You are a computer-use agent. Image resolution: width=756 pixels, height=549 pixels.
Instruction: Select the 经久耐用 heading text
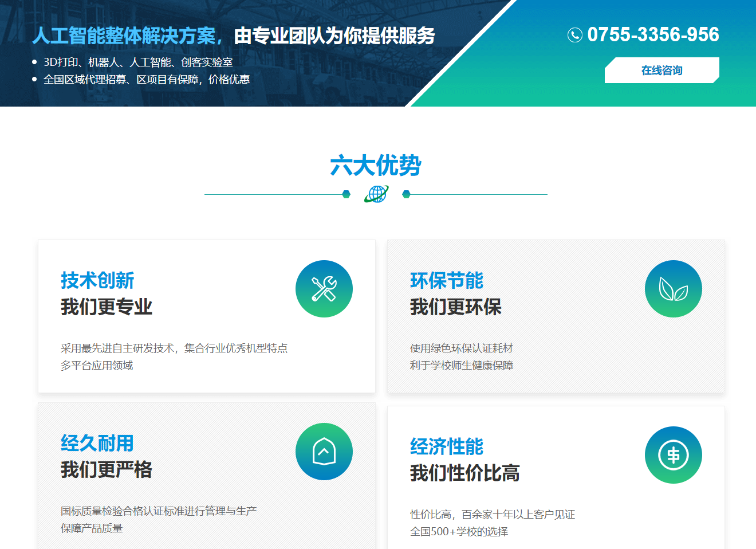(x=97, y=443)
